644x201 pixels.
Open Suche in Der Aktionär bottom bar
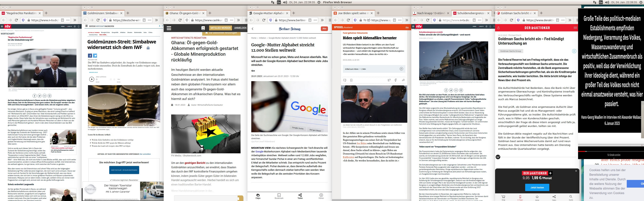[x=571, y=198]
